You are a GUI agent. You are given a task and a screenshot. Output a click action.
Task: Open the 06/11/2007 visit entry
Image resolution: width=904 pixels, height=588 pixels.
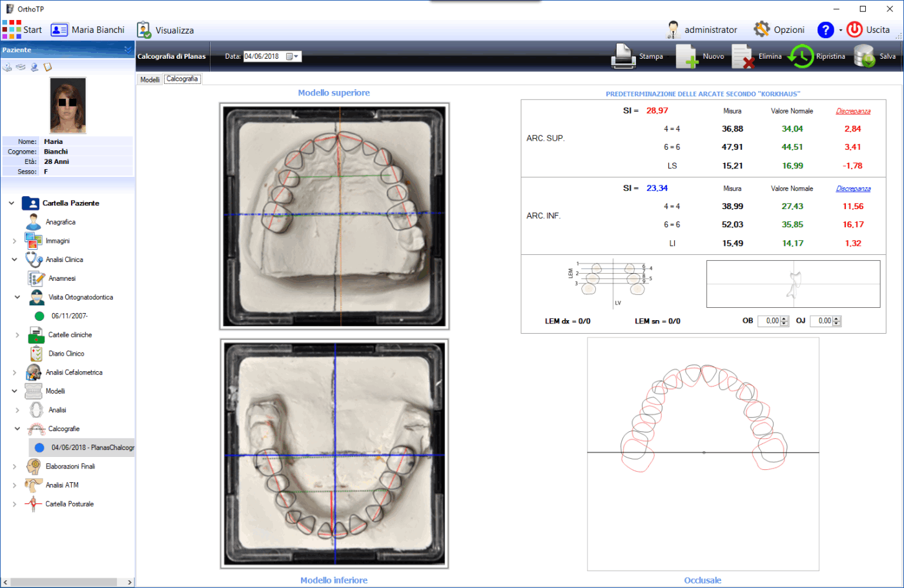click(x=70, y=316)
